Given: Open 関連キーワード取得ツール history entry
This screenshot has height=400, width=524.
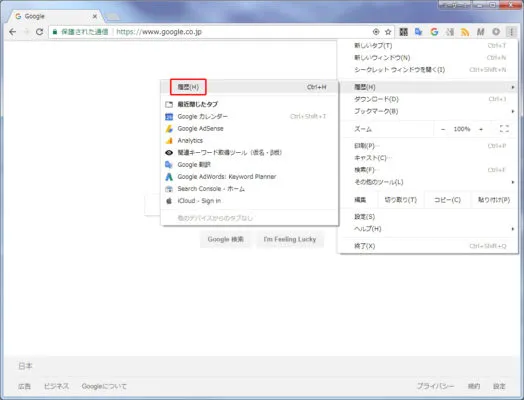Looking at the screenshot, I should pos(249,152).
